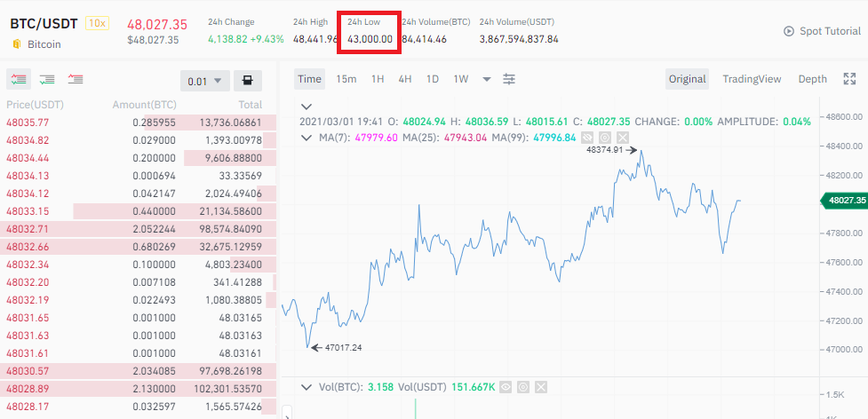Click the Bitcoin name link
The width and height of the screenshot is (868, 419).
(x=44, y=44)
